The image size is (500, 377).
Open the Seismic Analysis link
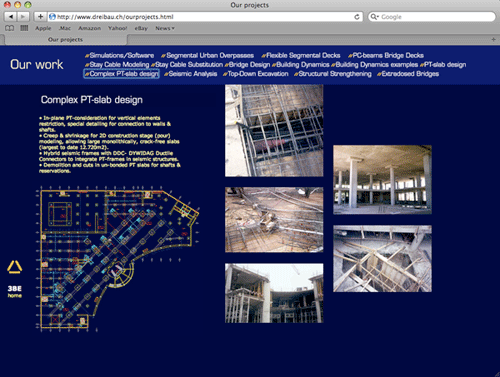point(191,74)
